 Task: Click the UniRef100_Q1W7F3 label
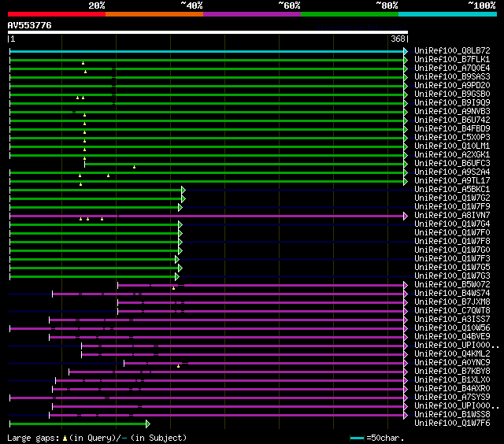tap(452, 259)
